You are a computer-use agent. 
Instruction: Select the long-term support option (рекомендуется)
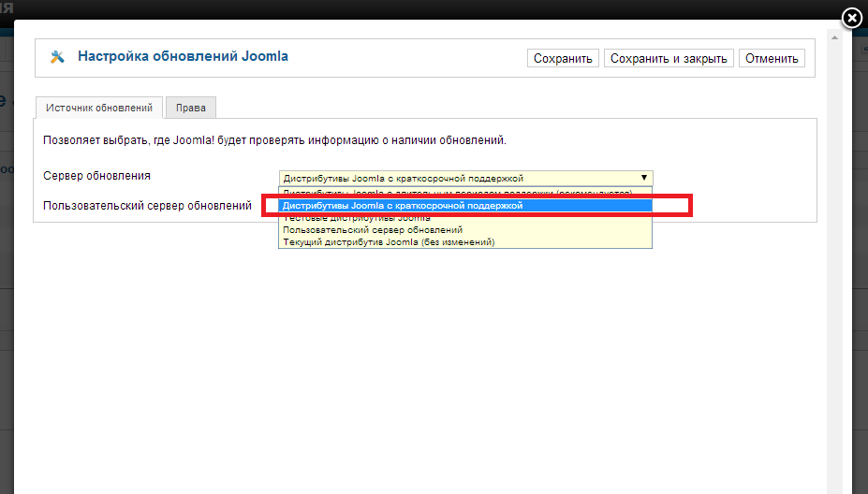point(463,193)
